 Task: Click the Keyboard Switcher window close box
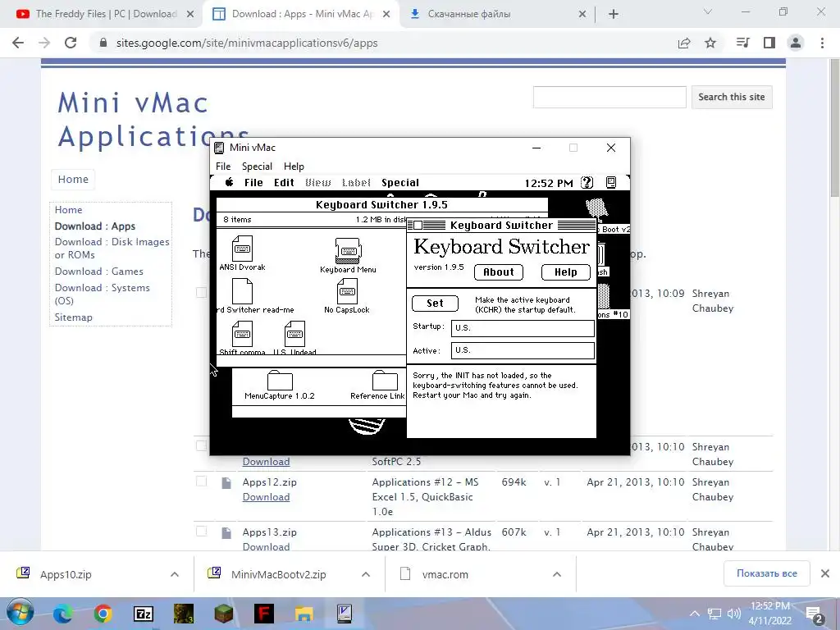pos(418,226)
